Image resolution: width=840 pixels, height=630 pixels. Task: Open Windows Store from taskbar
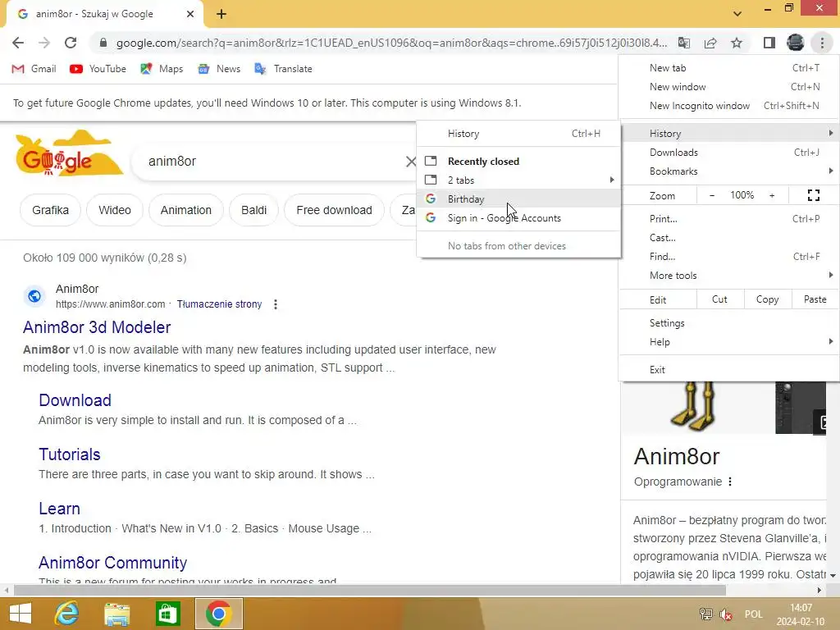click(x=167, y=614)
